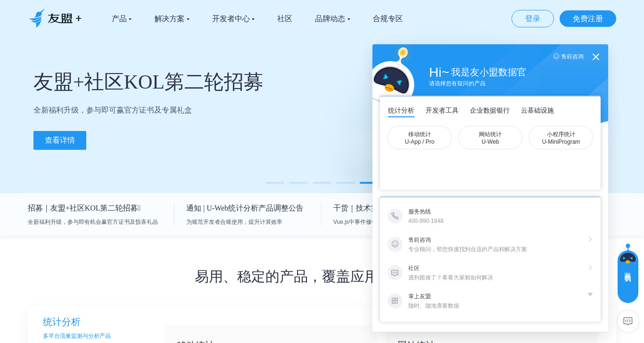The height and width of the screenshot is (343, 644).
Task: Choose 网站统计 U-Web option
Action: 490,138
